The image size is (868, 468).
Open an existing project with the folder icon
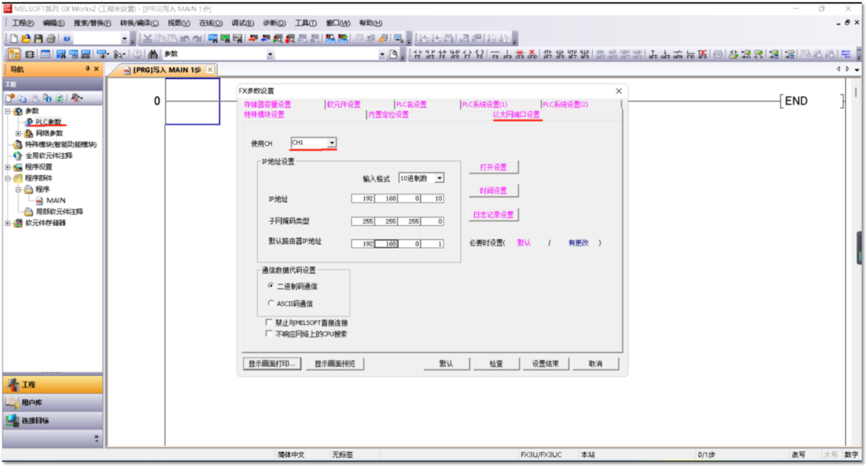pos(26,39)
